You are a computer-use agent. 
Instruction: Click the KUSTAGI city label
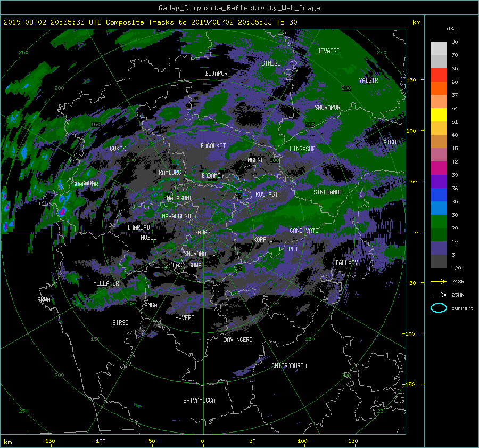(267, 194)
